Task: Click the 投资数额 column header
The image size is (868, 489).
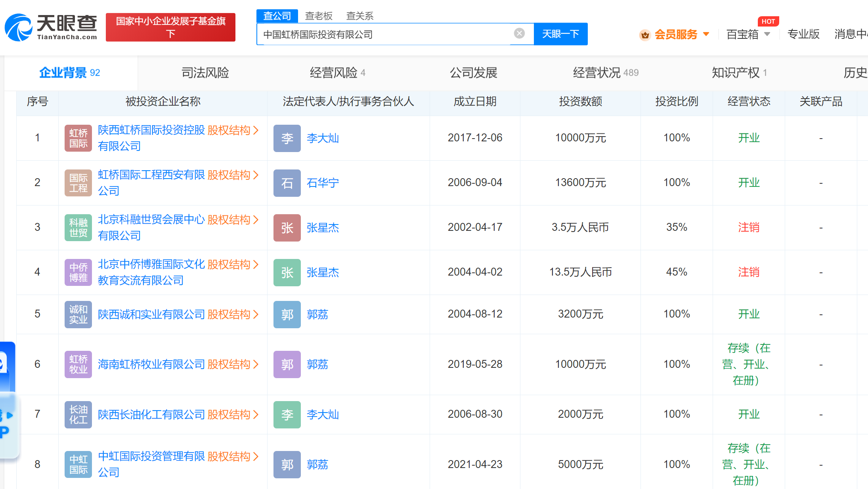Action: point(581,102)
